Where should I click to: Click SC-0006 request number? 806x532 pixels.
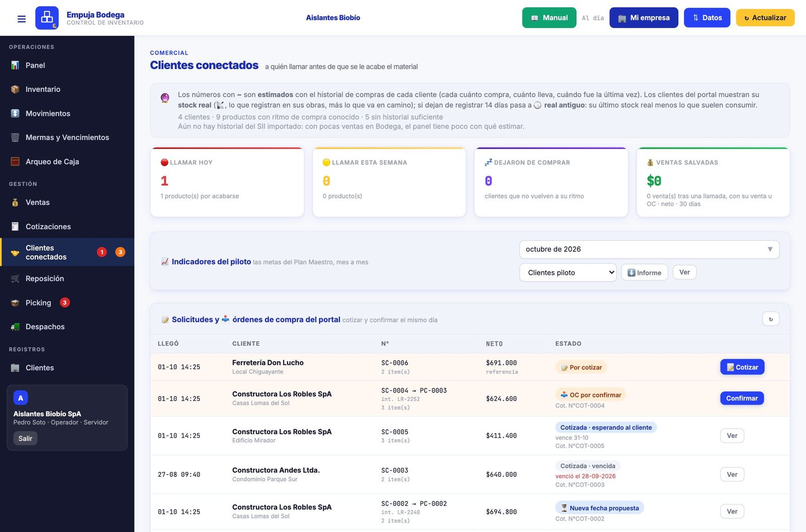pos(395,363)
